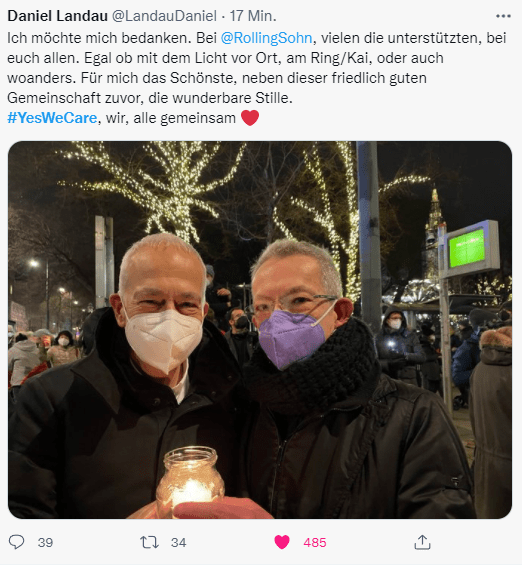Image resolution: width=522 pixels, height=570 pixels.
Task: Open the Daniel Landau profile name
Action: pyautogui.click(x=57, y=16)
